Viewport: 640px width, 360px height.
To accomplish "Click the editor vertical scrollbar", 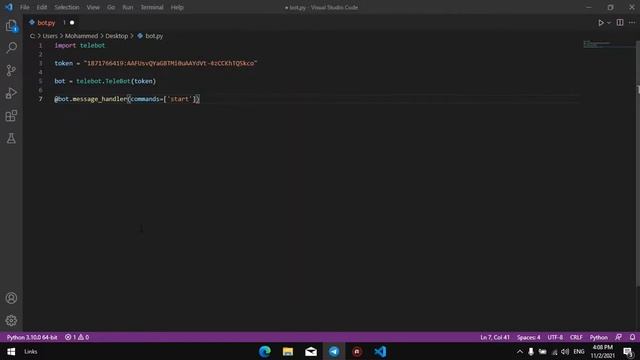I will pyautogui.click(x=638, y=163).
